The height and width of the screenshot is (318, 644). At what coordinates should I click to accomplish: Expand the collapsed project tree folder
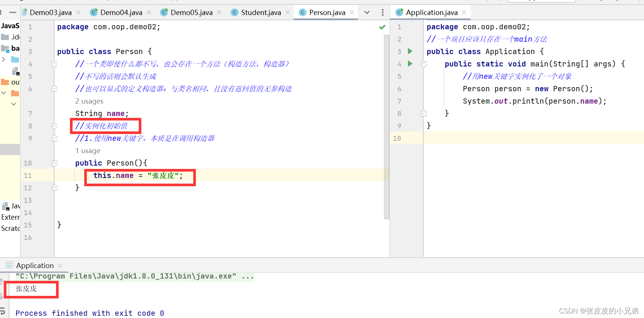pos(3,59)
